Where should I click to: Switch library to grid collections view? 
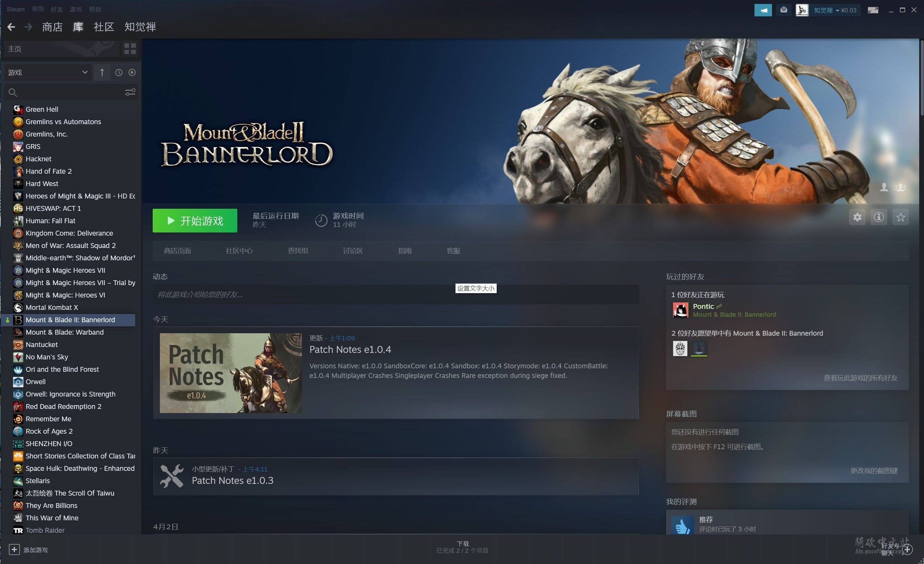point(130,49)
